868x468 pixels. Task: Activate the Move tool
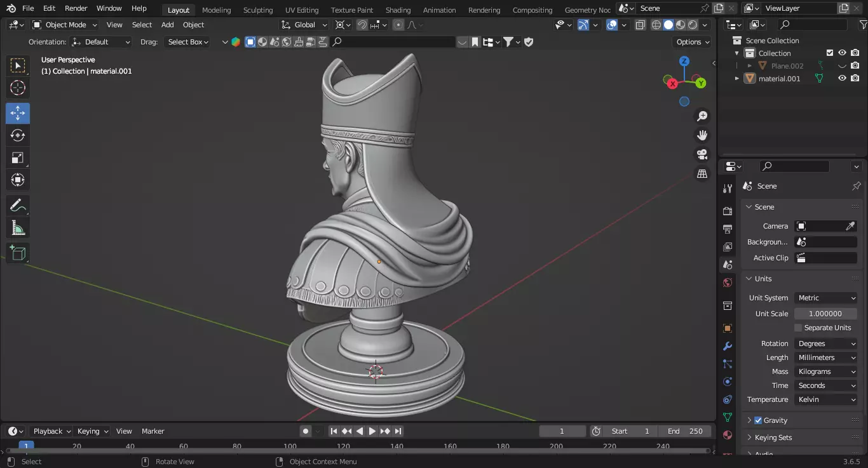tap(18, 114)
